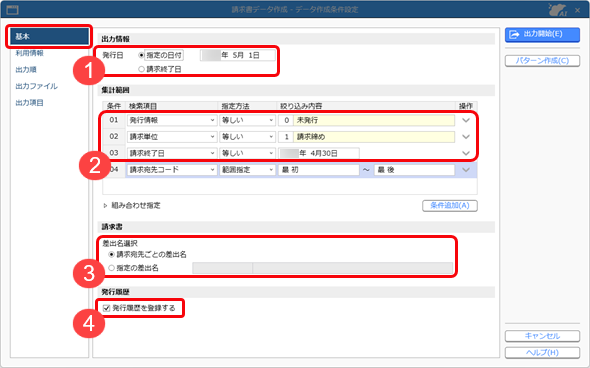Viewport: 590px width, 368px height.
Task: Switch to the 出力順 tab
Action: 26,70
